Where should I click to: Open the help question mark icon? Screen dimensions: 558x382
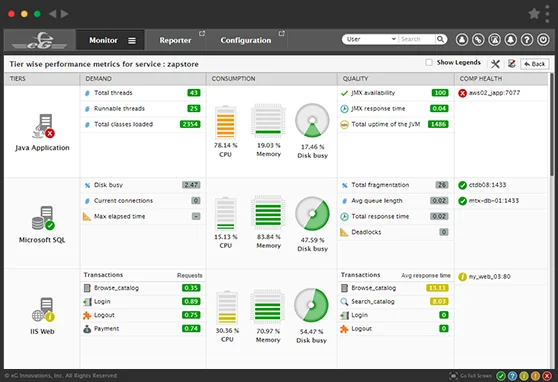pyautogui.click(x=527, y=40)
